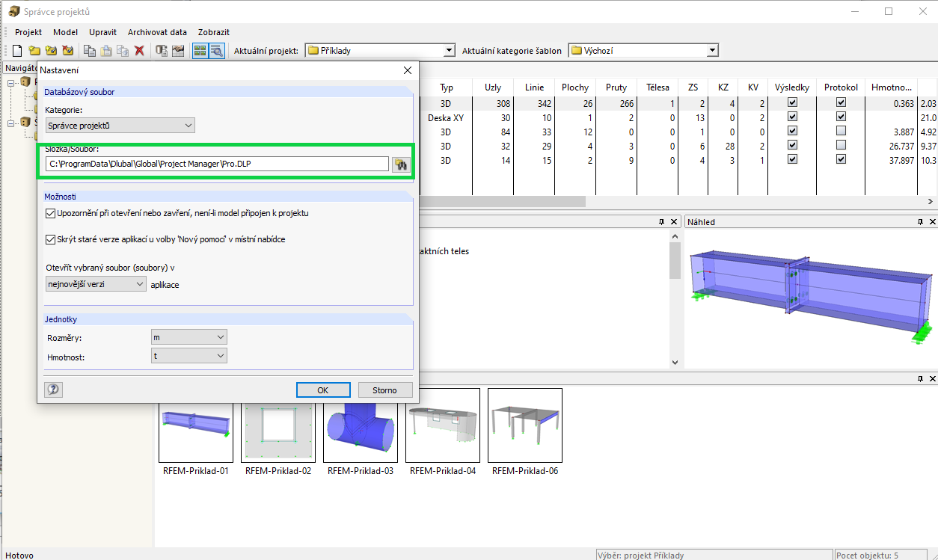Screen dimensions: 938x560
Task: Collapse the first root node in the Navigator tree
Action: tap(11, 82)
